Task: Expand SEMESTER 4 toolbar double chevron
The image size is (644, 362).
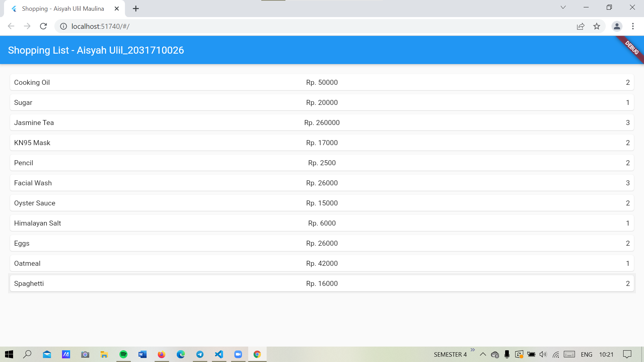Action: (x=473, y=350)
